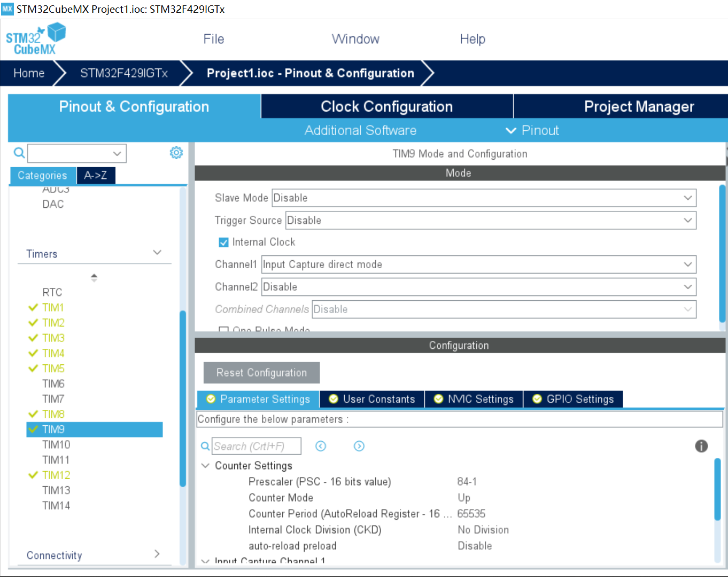Click the Counter Period value 65535

(x=471, y=513)
